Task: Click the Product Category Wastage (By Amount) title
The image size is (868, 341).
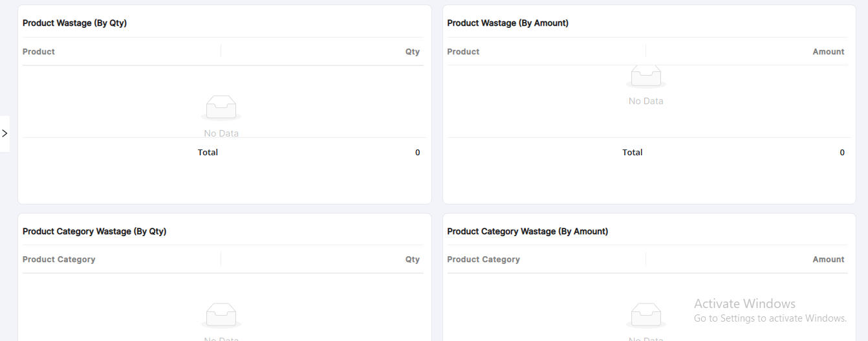Action: pyautogui.click(x=527, y=232)
